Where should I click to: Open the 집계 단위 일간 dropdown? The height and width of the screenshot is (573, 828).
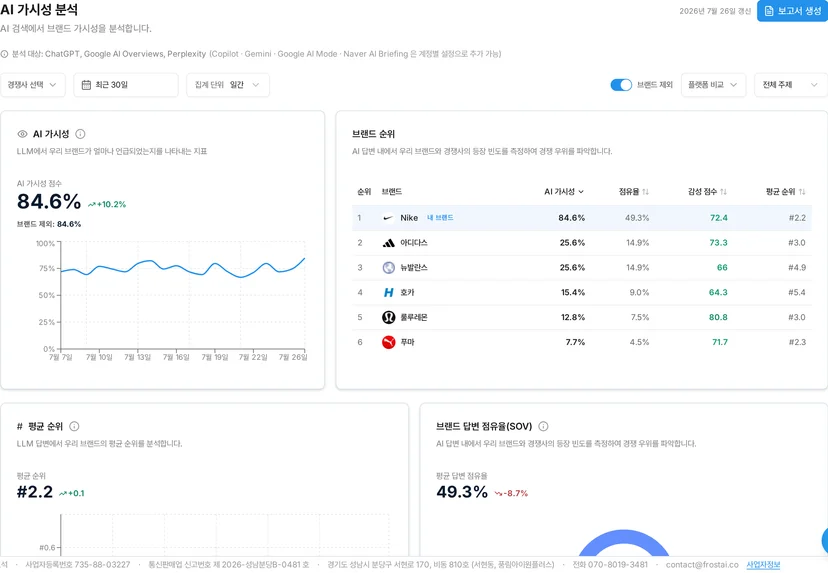[x=228, y=84]
